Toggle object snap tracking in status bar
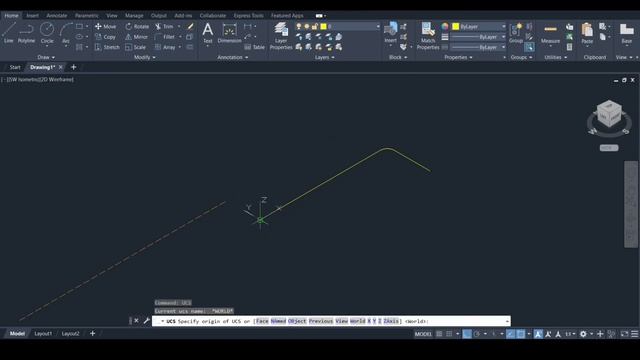 [x=511, y=334]
